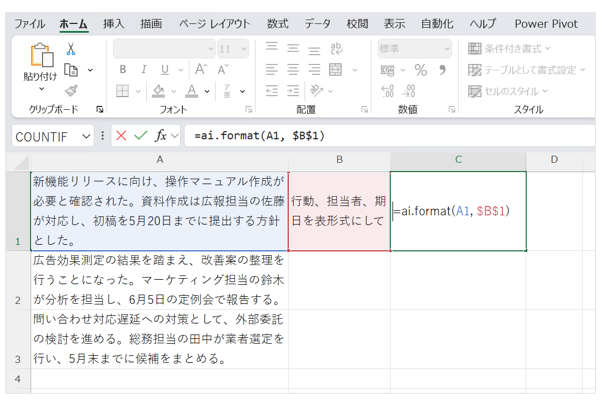The width and height of the screenshot is (602, 402).
Task: Apply Comma Style format
Action: tap(442, 69)
